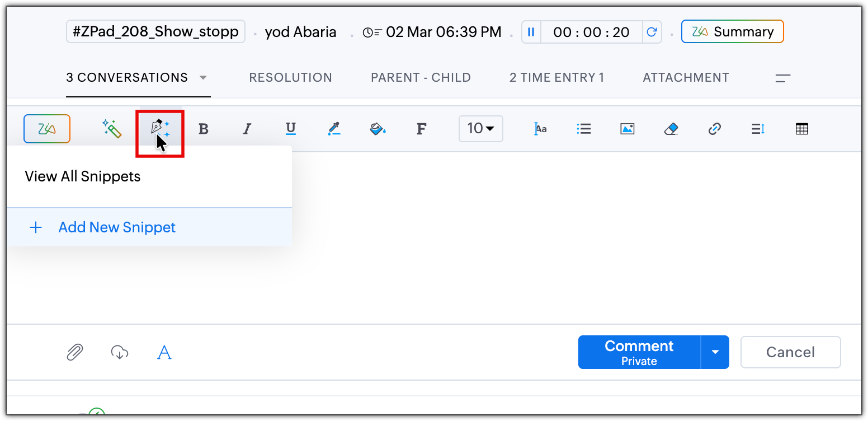Viewport: 868px width, 421px height.
Task: Open the font size 10 dropdown
Action: pyautogui.click(x=480, y=129)
